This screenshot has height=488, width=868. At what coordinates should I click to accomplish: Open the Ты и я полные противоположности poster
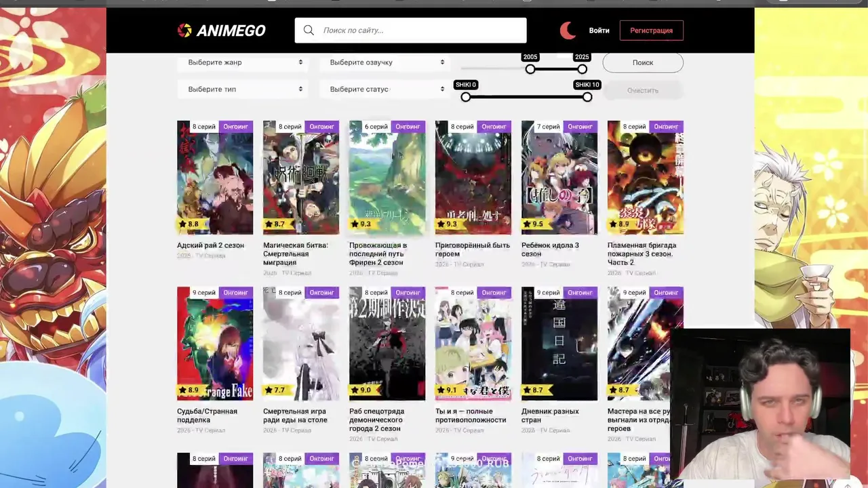point(473,344)
